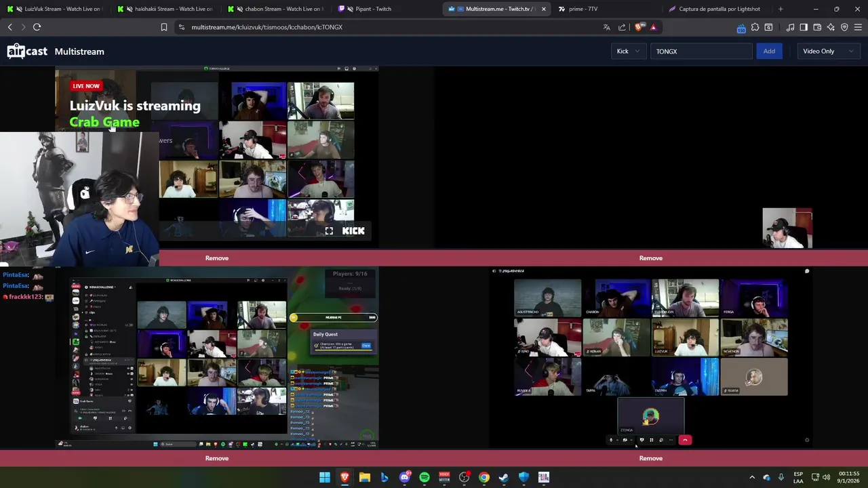Viewport: 868px width, 488px height.
Task: Click the browser back arrow
Action: (9, 27)
